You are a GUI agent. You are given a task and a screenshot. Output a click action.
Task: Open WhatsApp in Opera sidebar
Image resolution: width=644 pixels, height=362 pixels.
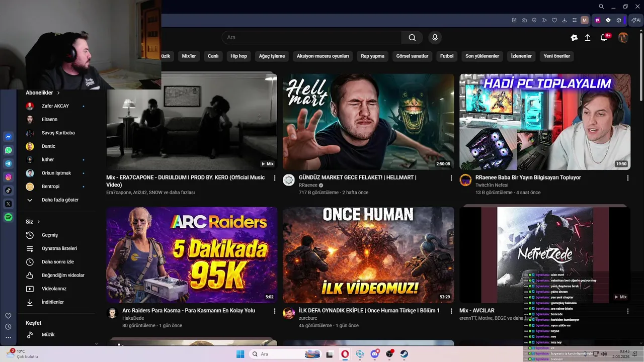point(9,150)
